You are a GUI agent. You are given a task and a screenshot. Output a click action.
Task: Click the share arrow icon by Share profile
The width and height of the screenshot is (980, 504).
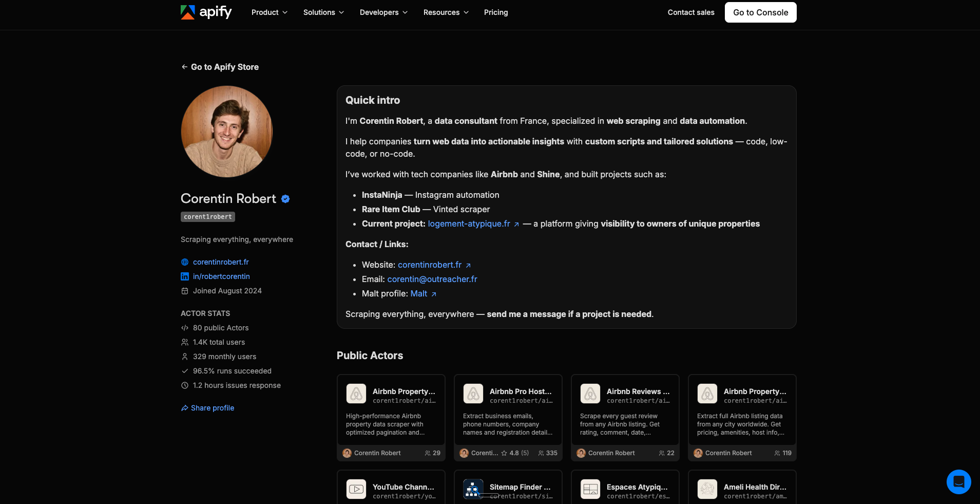point(185,408)
